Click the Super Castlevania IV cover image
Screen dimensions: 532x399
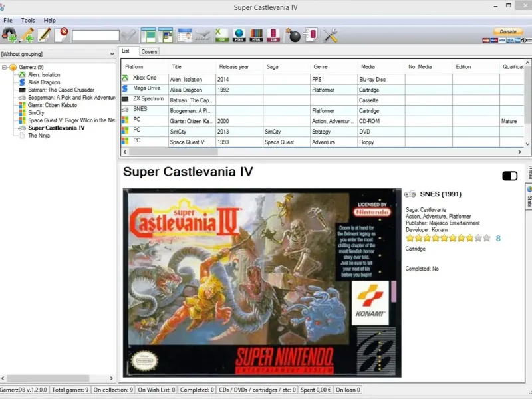(x=262, y=283)
